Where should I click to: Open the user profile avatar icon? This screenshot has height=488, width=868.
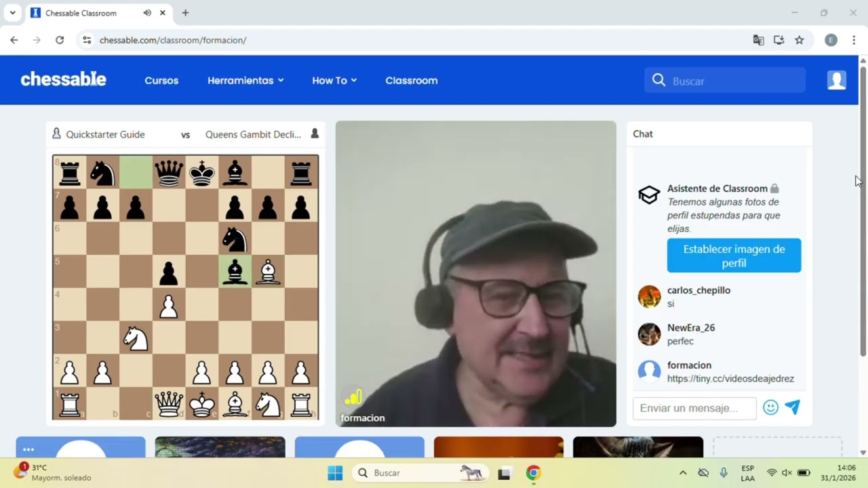(x=837, y=80)
